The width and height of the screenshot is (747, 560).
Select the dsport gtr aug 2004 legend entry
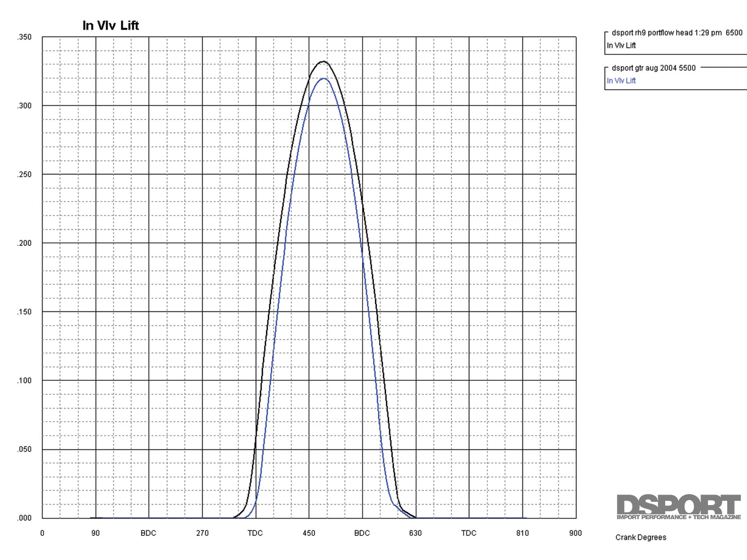click(653, 68)
